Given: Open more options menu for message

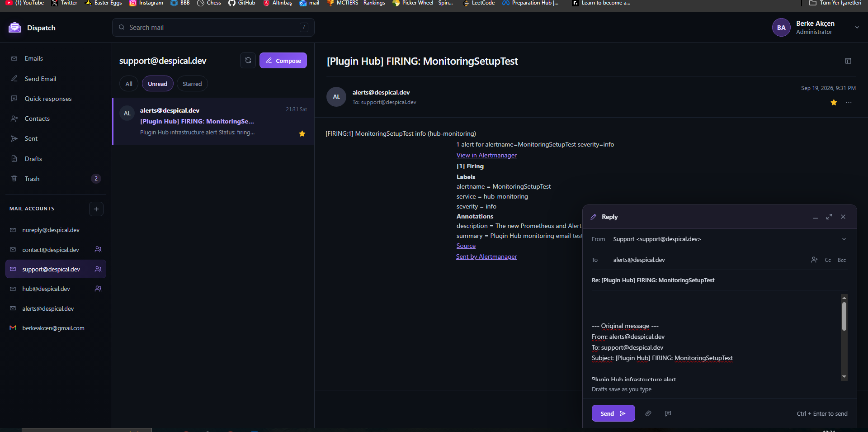Looking at the screenshot, I should tap(849, 103).
